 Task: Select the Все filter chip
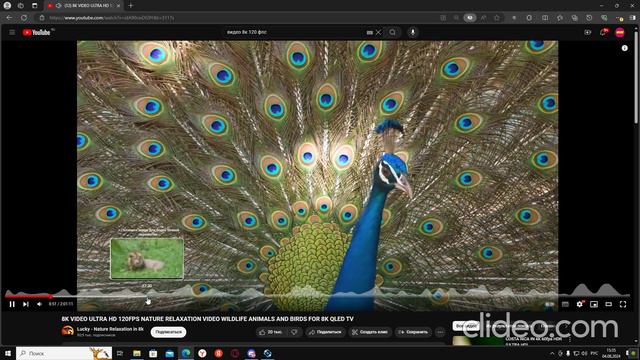click(x=465, y=326)
